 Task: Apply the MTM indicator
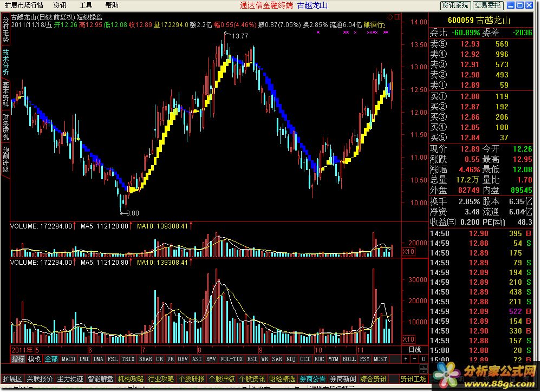[333, 359]
